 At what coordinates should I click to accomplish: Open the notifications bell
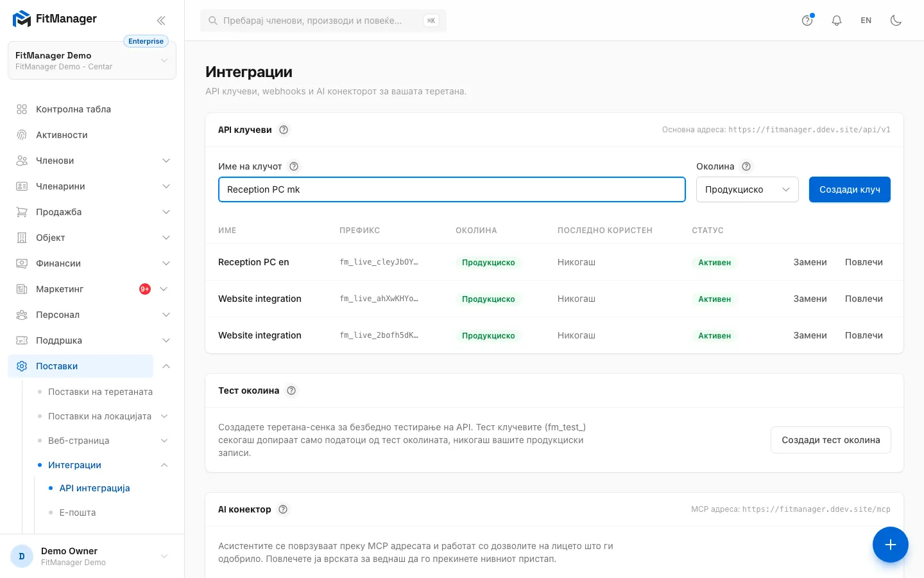pyautogui.click(x=837, y=21)
